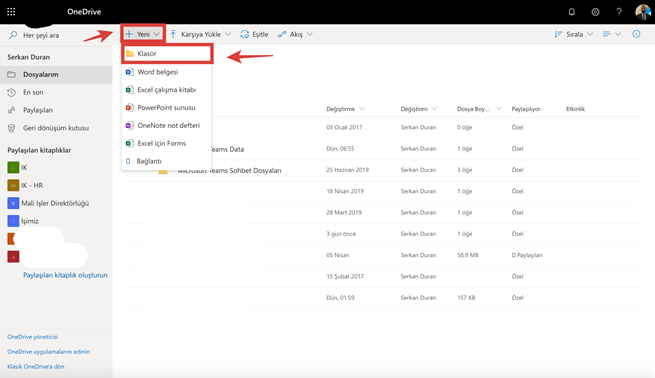Expand the Akış dropdown chevron

tap(310, 34)
